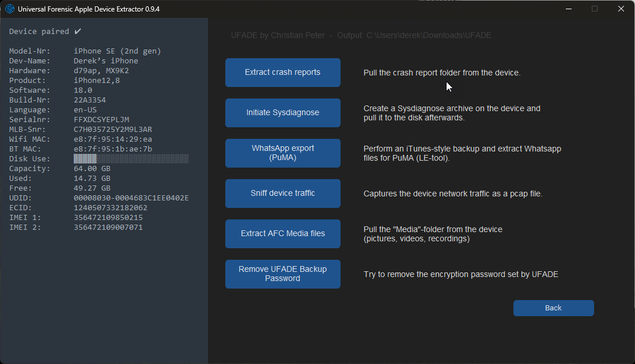Click the pcap file description text
This screenshot has width=635, height=364.
point(452,194)
